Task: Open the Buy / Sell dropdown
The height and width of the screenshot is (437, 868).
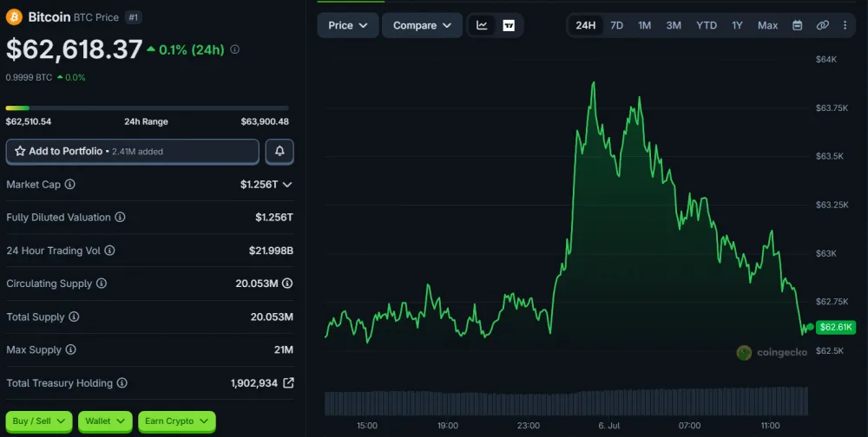Action: tap(39, 421)
